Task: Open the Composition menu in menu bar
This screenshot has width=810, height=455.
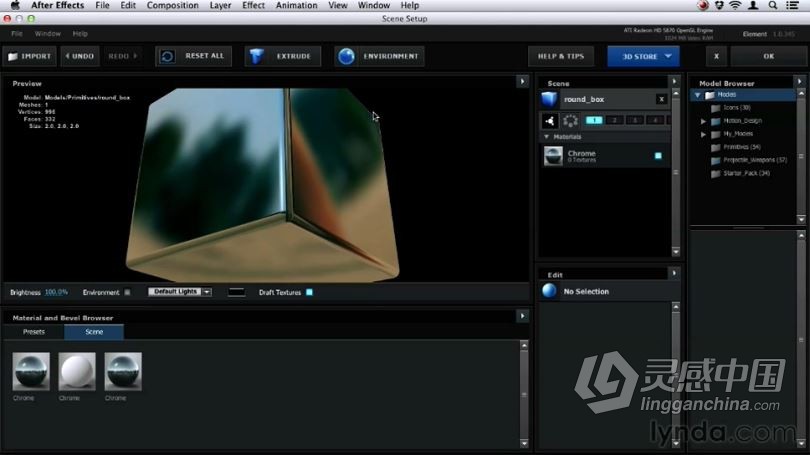Action: click(x=173, y=5)
